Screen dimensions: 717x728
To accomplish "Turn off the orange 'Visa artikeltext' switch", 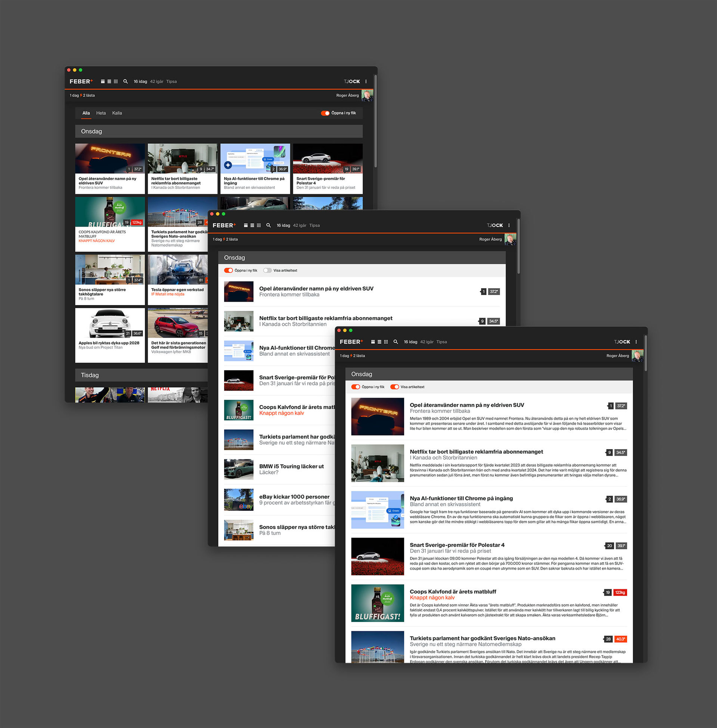I will [394, 387].
